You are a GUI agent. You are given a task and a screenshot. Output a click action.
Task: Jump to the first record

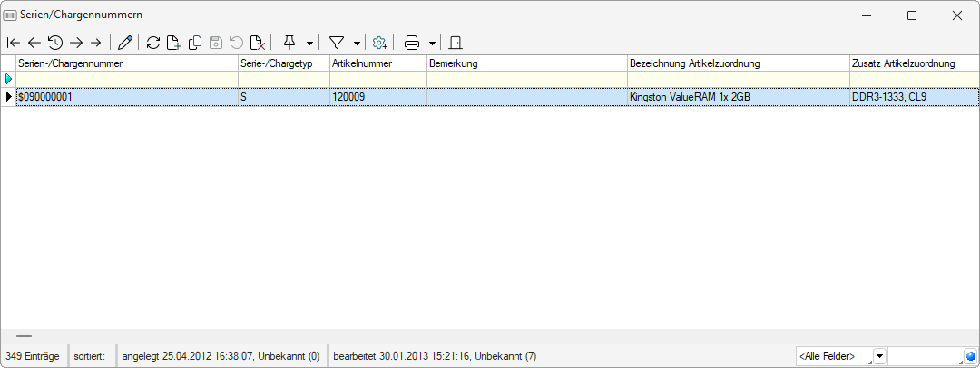point(13,43)
